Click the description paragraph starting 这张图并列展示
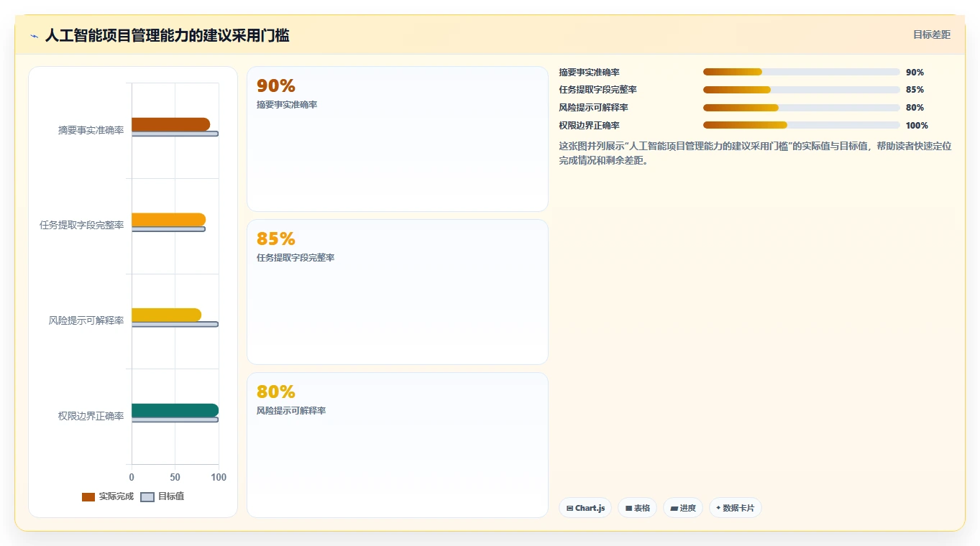The height and width of the screenshot is (546, 980). 755,153
